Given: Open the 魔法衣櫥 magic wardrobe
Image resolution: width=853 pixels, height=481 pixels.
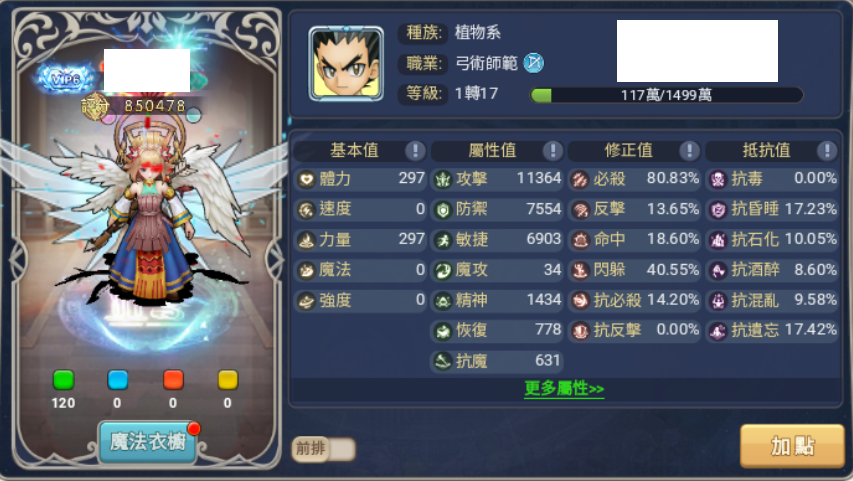Looking at the screenshot, I should pos(148,442).
